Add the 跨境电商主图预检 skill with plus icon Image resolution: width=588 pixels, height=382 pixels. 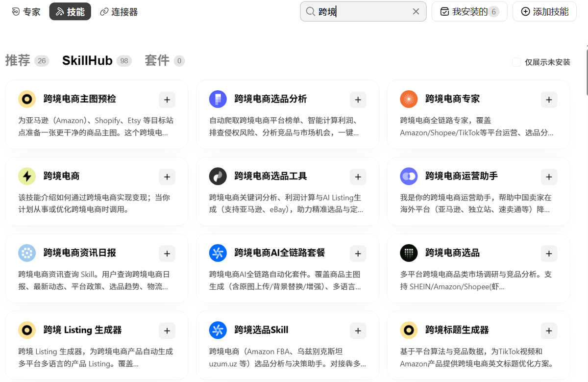coord(167,100)
